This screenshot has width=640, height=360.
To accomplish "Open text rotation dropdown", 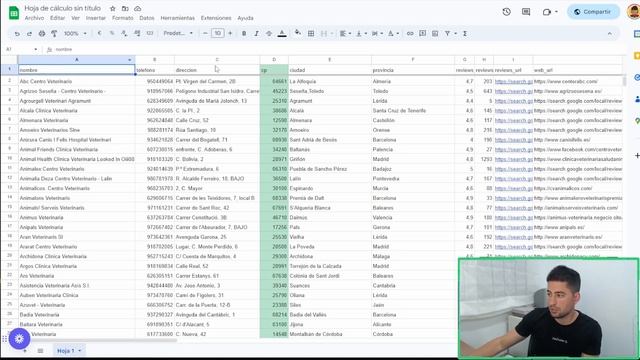I will click(393, 33).
